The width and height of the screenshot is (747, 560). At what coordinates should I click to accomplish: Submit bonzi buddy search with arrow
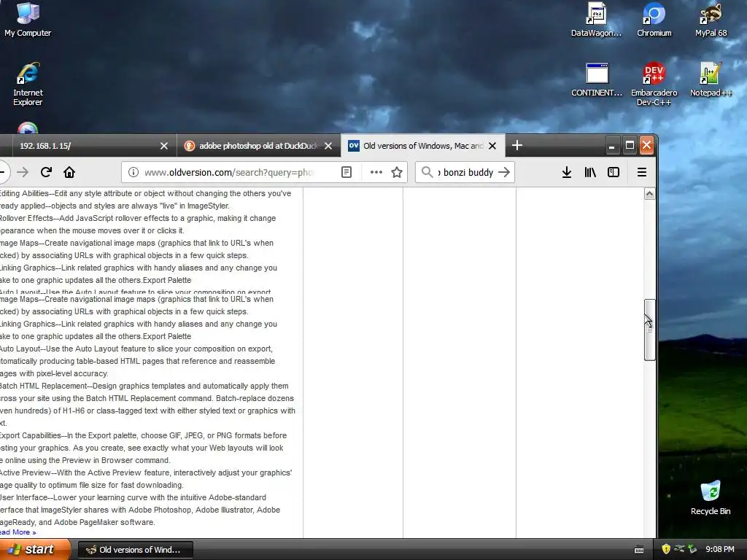(x=504, y=172)
